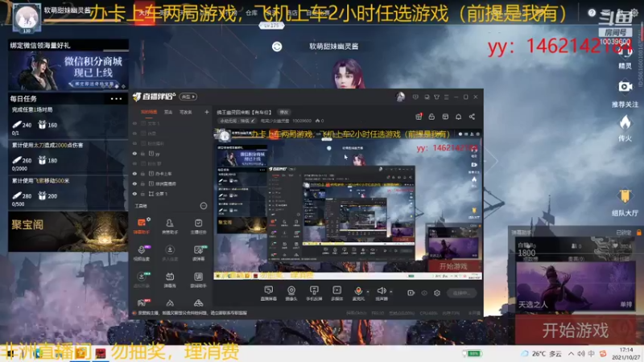The width and height of the screenshot is (644, 362).
Task: Click the 26°C weather widget in the taskbar
Action: coord(541,353)
